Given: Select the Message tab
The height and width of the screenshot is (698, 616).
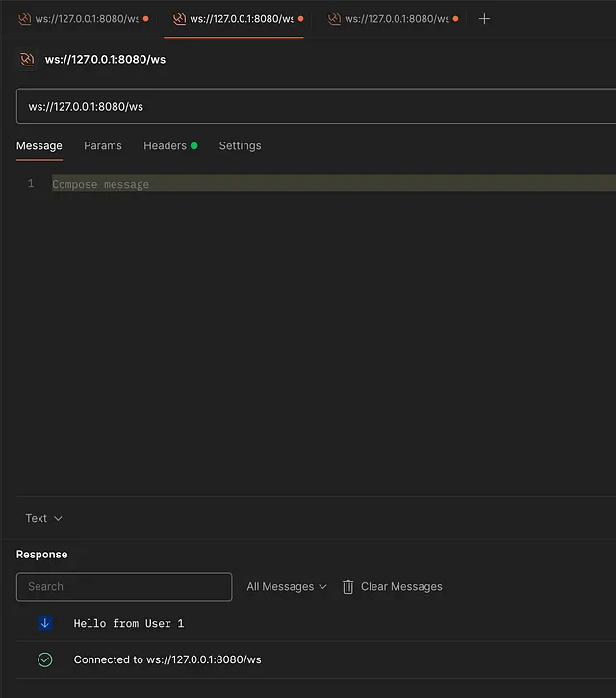Looking at the screenshot, I should (x=39, y=145).
